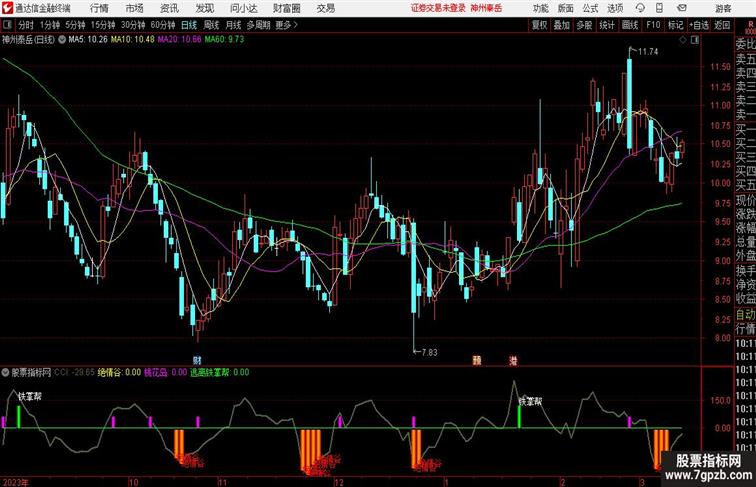Click the 叠加 overlay button

[x=562, y=25]
